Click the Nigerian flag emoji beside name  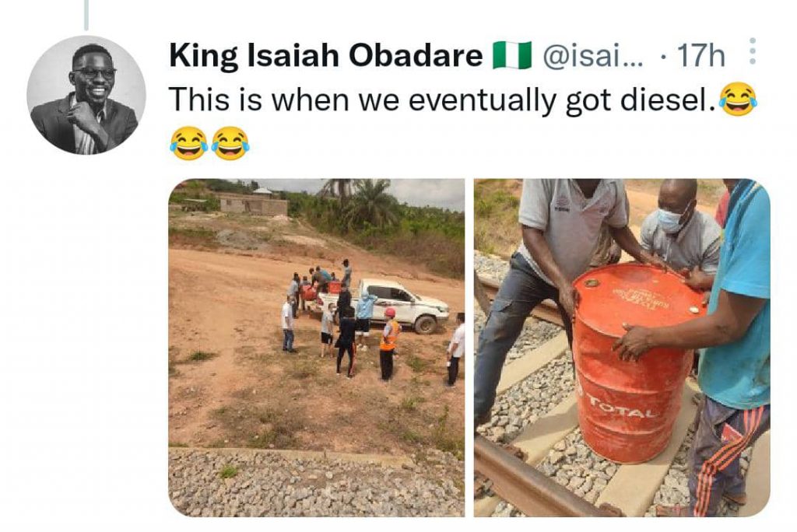click(x=511, y=55)
